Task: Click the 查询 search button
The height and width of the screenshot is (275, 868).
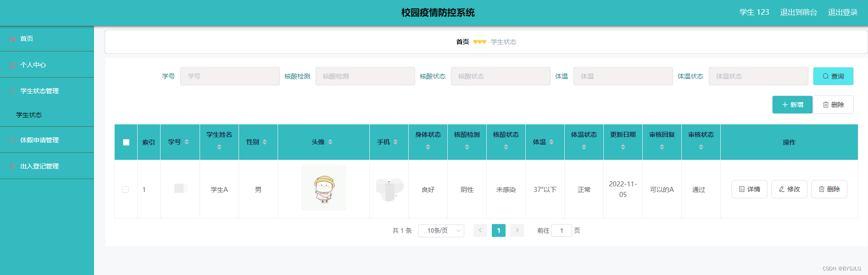Action: pos(833,76)
